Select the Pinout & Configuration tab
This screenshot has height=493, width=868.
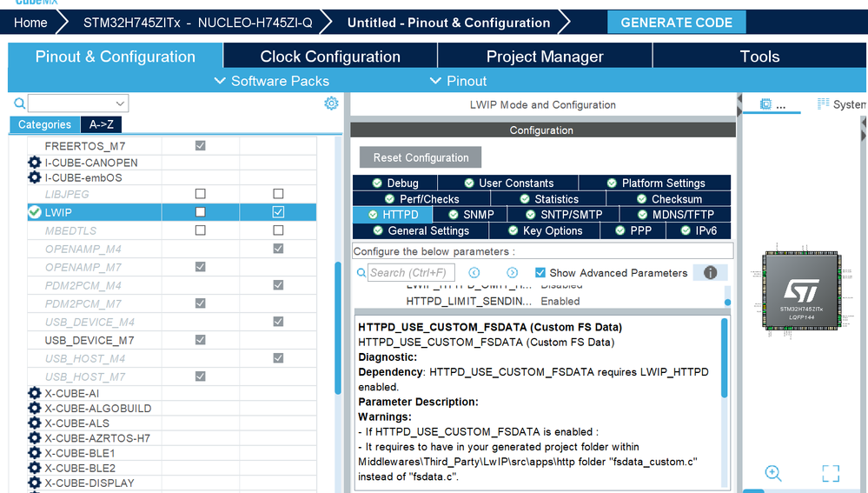click(x=116, y=57)
